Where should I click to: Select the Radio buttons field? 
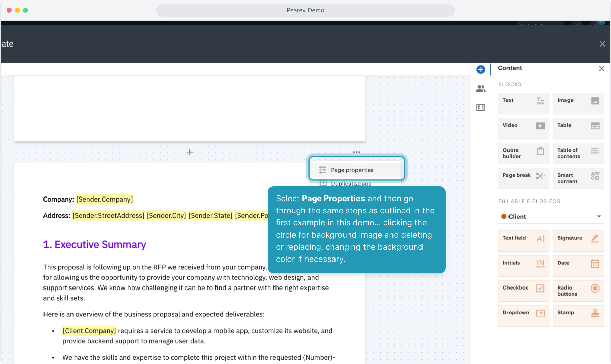(x=578, y=291)
